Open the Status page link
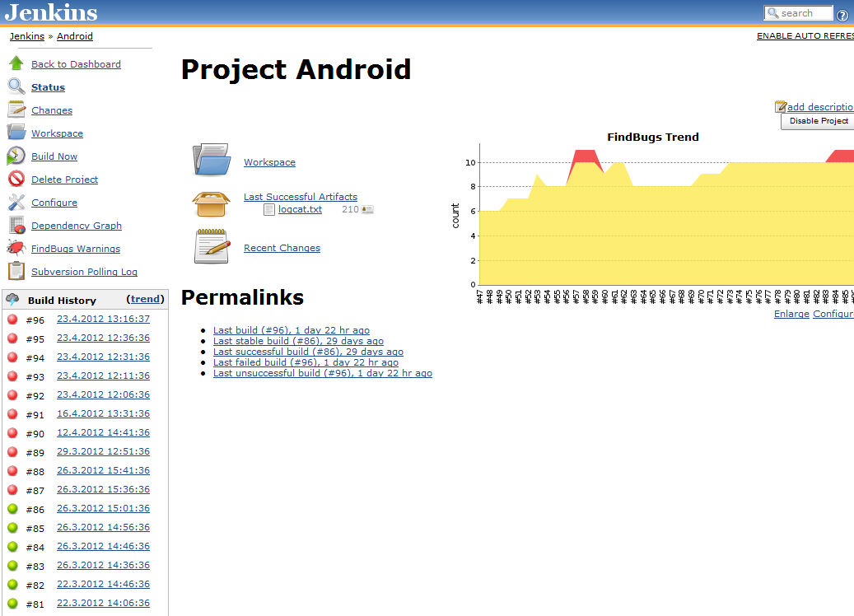854x616 pixels. click(48, 87)
